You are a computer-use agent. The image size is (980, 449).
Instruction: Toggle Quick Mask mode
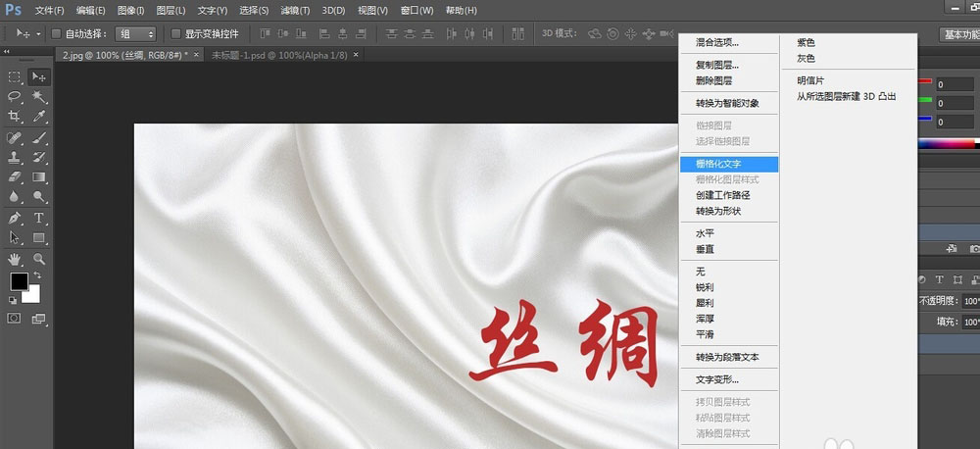[x=14, y=319]
